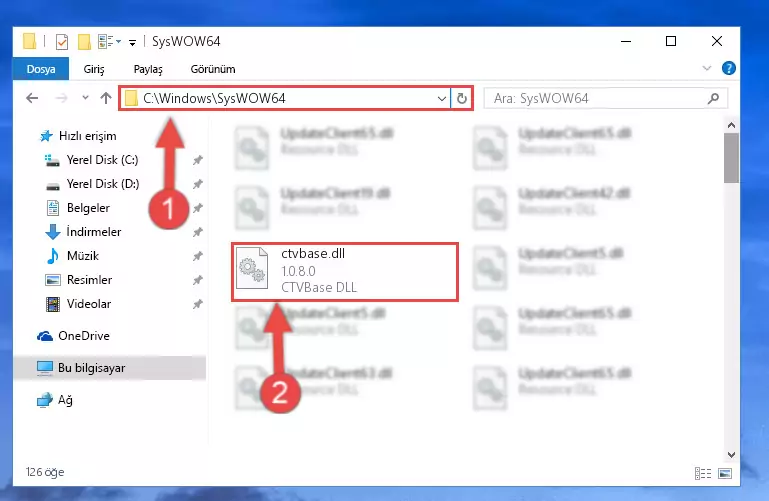Viewport: 769px width, 501px height.
Task: Click the İndirmeler download arrow icon
Action: pos(52,232)
